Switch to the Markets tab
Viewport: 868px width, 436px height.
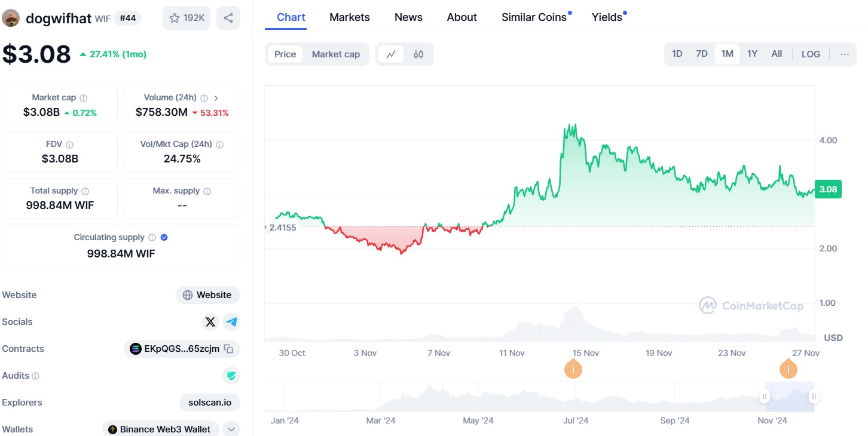point(350,17)
